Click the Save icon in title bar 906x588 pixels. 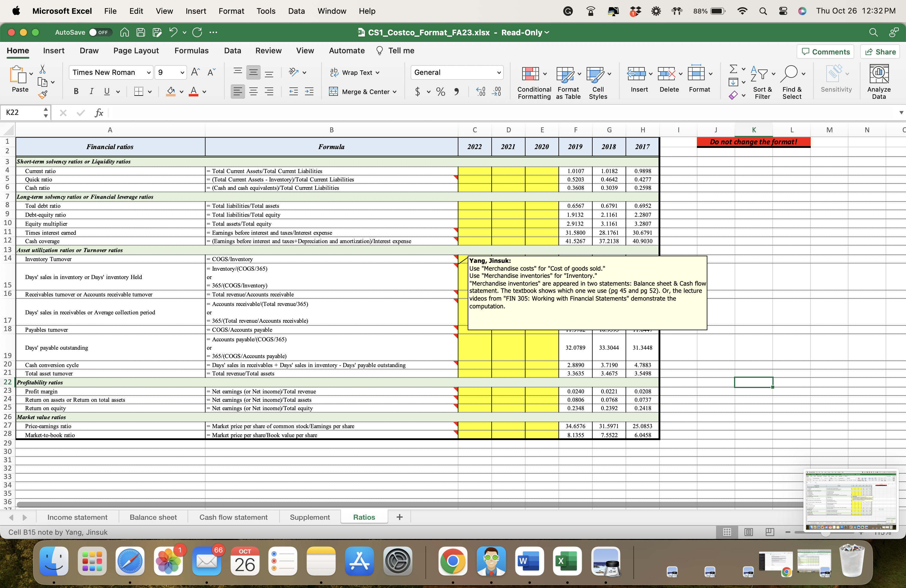141,32
